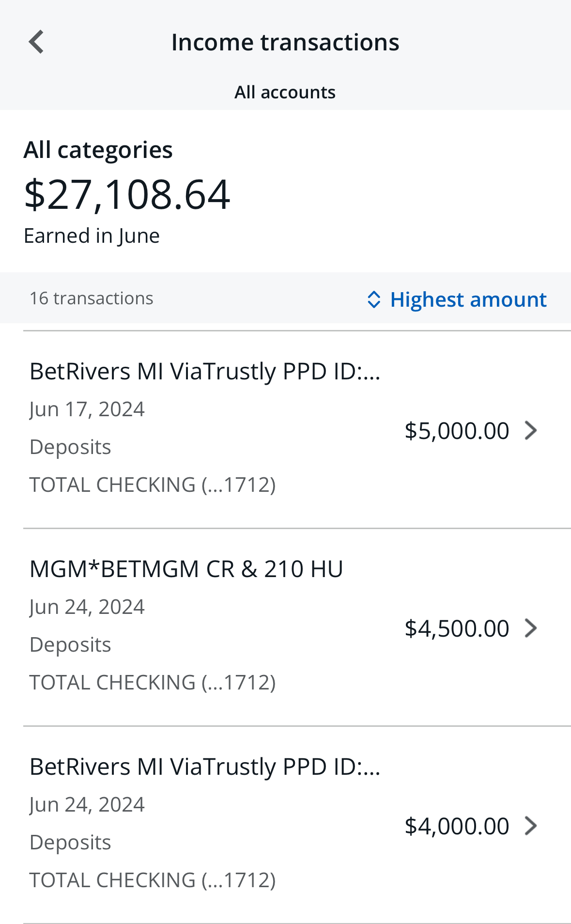Click the Jun 17, 2024 date
The height and width of the screenshot is (924, 571).
coord(87,409)
